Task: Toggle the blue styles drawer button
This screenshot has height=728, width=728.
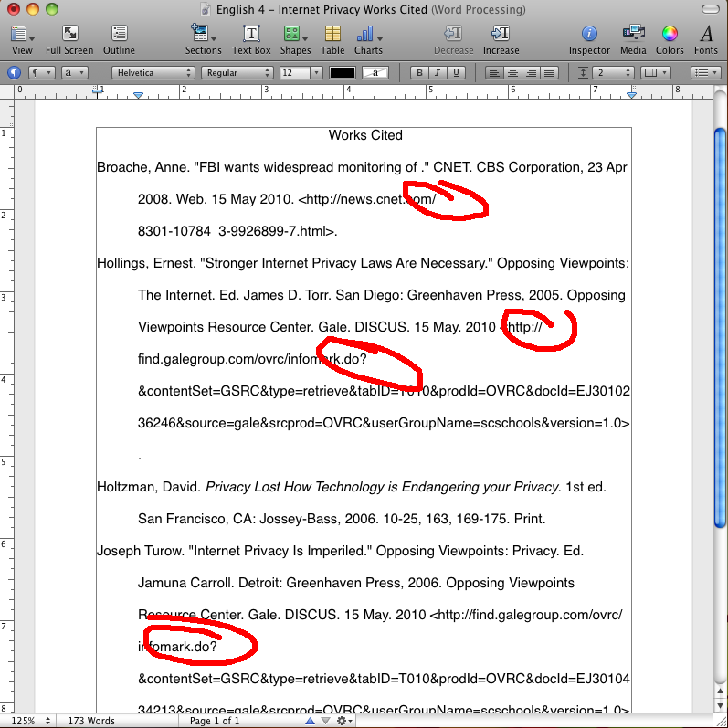Action: 15,73
